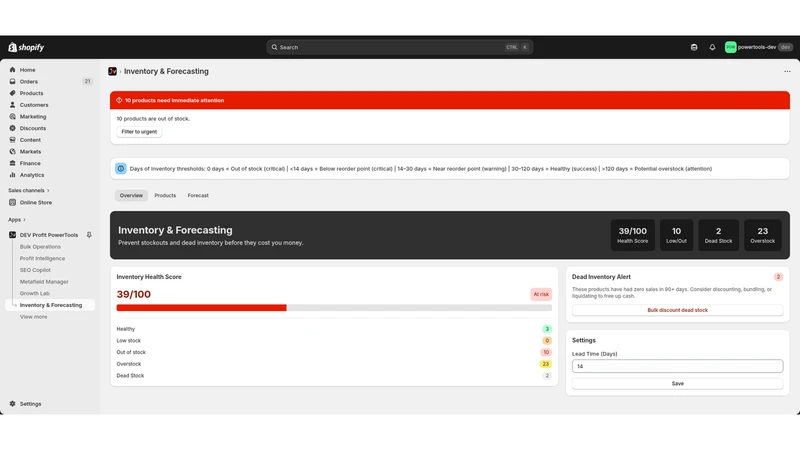Viewport: 800px width, 450px height.
Task: Open the Markets globe icon
Action: coord(12,152)
